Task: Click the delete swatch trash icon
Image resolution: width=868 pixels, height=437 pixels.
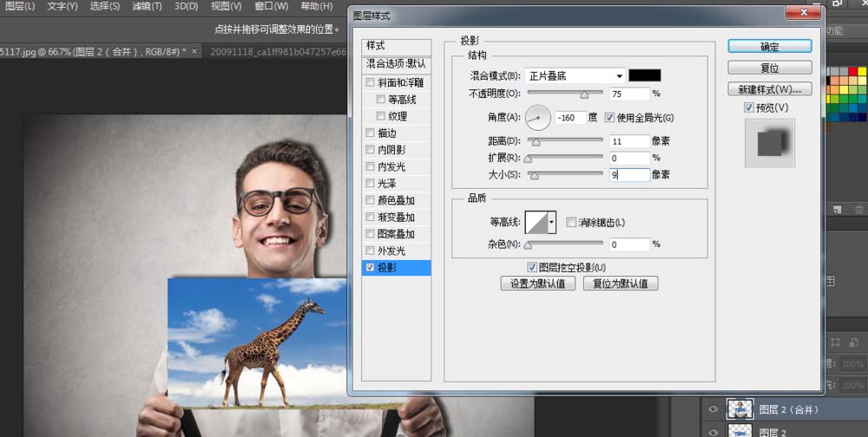Action: [858, 209]
